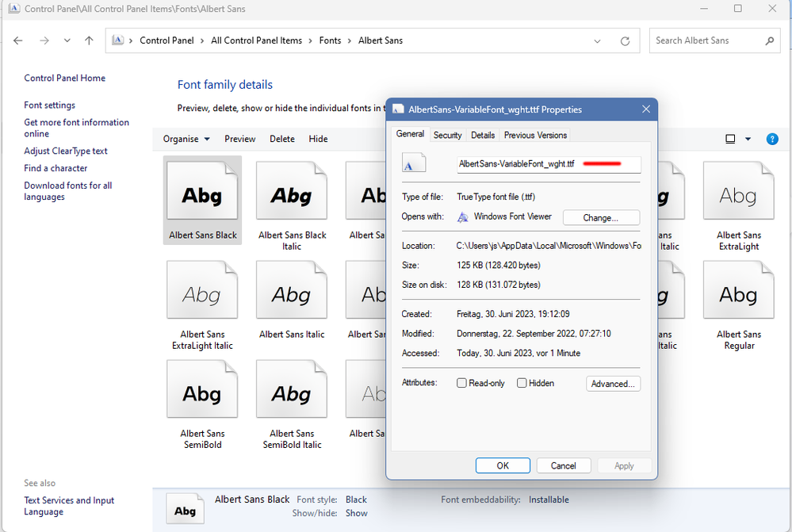Click the blue help question mark icon
The image size is (792, 532).
click(771, 139)
